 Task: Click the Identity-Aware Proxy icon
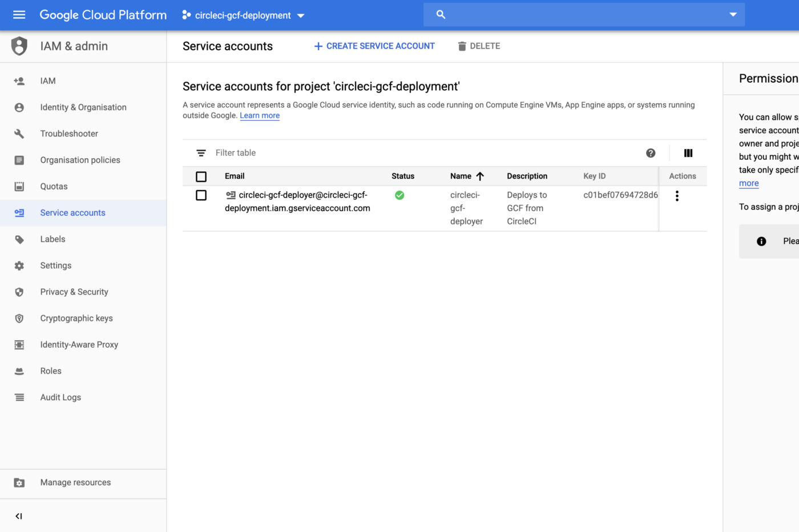pyautogui.click(x=19, y=345)
